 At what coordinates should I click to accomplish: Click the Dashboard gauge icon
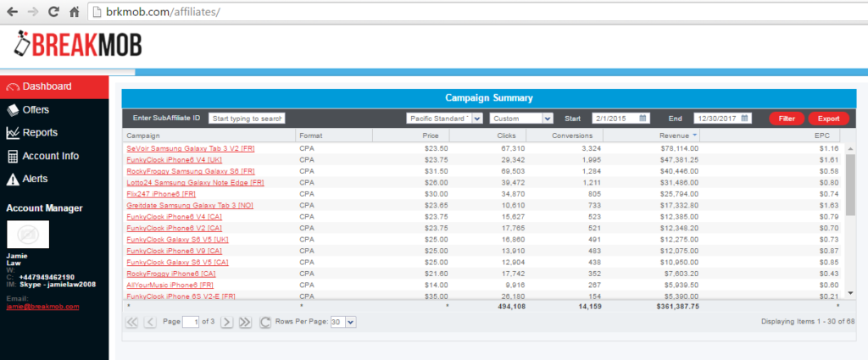coord(13,86)
